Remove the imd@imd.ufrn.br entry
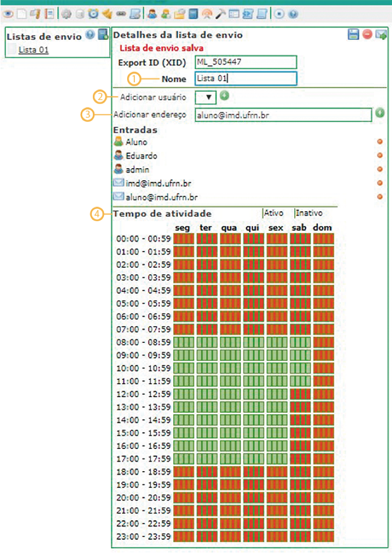 [x=380, y=183]
